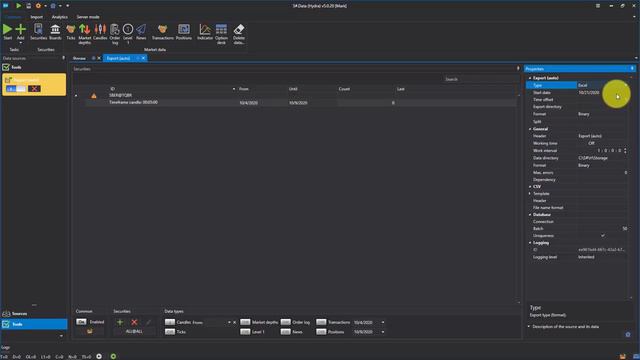Open the News market data view

tap(141, 31)
